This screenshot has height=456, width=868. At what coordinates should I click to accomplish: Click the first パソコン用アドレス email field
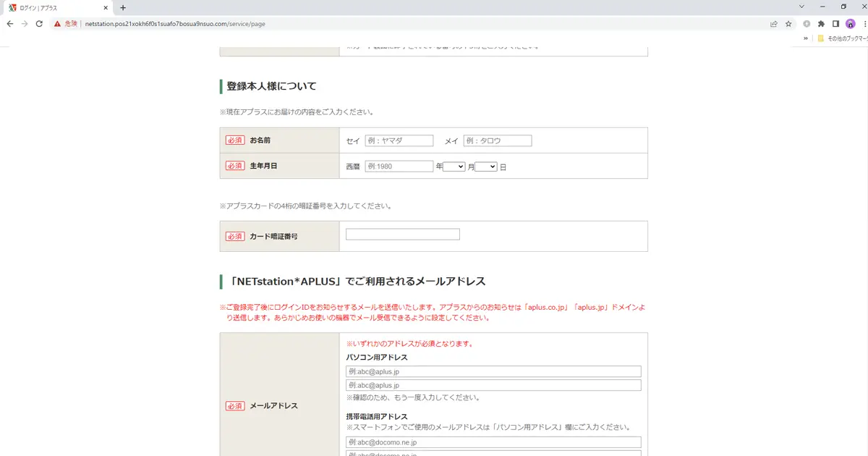point(493,371)
